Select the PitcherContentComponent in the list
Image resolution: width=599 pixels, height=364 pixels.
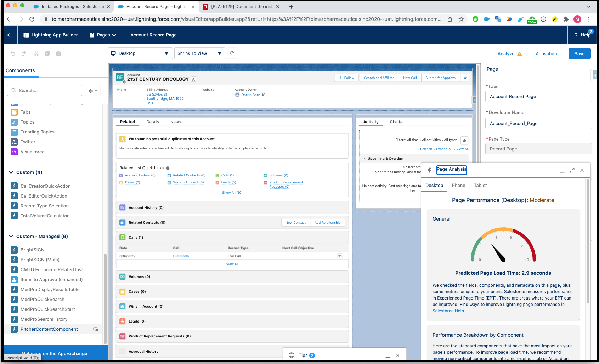[x=49, y=329]
